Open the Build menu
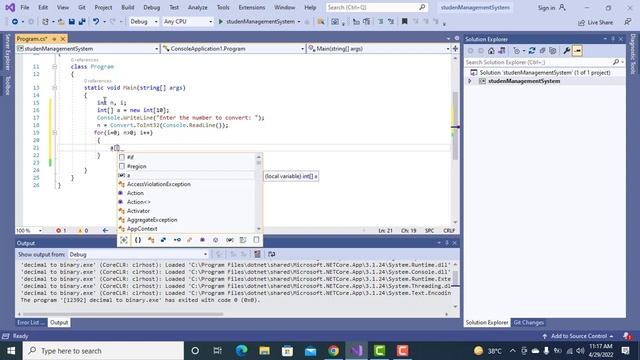Viewport: 640px width, 360px height. coord(128,7)
